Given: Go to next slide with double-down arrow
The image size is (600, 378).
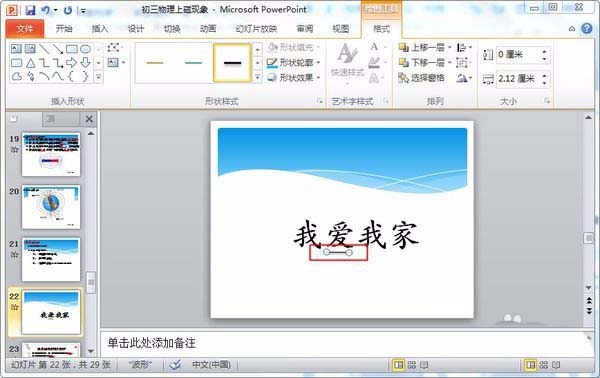Looking at the screenshot, I should [x=589, y=311].
